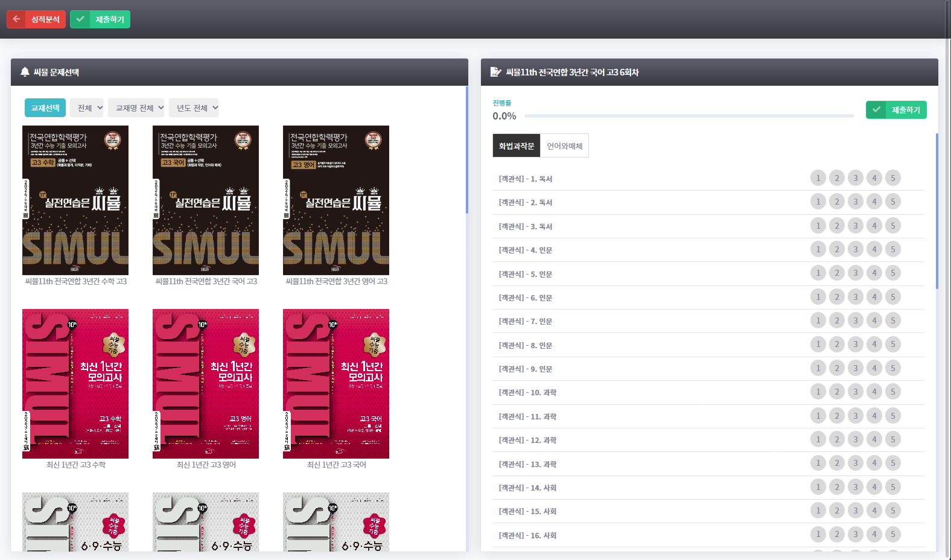Switch to the 화법과작문 tab
Viewport: 951px width, 560px height.
[517, 146]
